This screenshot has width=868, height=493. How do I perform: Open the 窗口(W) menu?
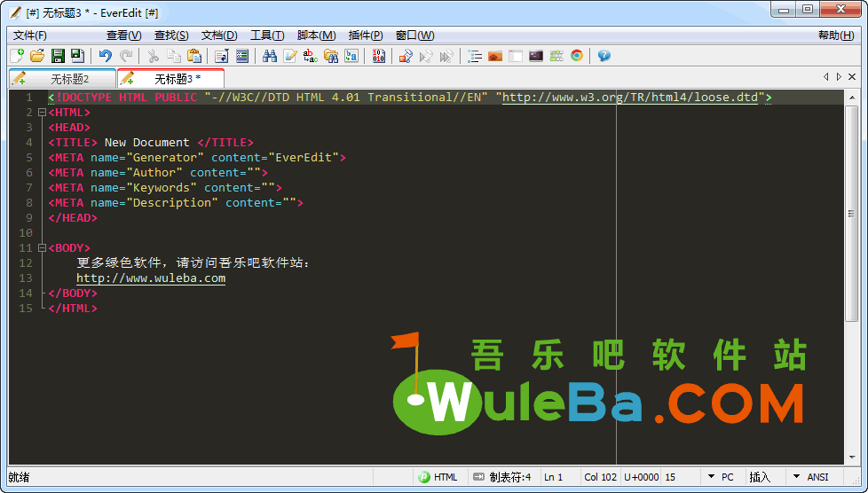tap(414, 35)
